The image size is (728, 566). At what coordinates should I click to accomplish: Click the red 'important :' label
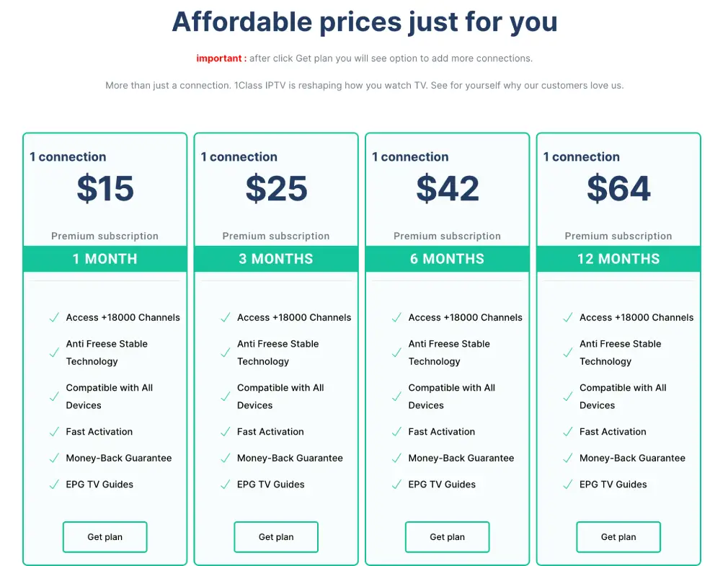221,58
